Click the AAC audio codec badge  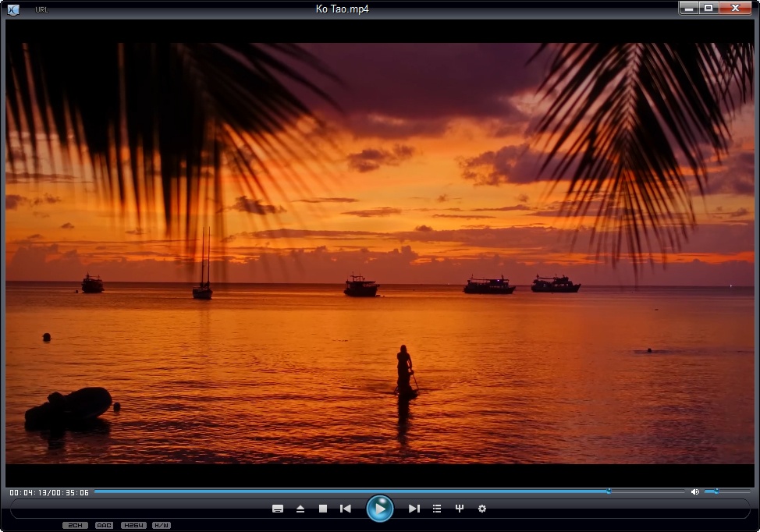pyautogui.click(x=105, y=525)
